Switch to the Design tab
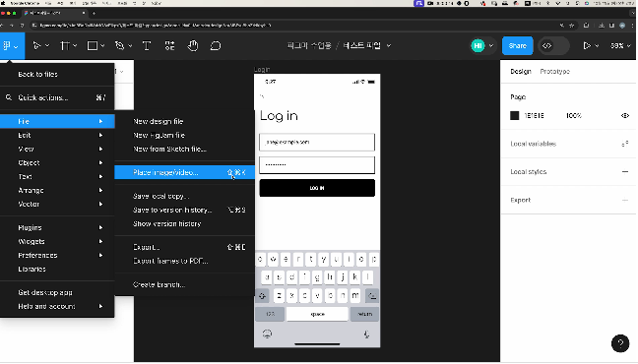This screenshot has width=638, height=364. tap(521, 71)
